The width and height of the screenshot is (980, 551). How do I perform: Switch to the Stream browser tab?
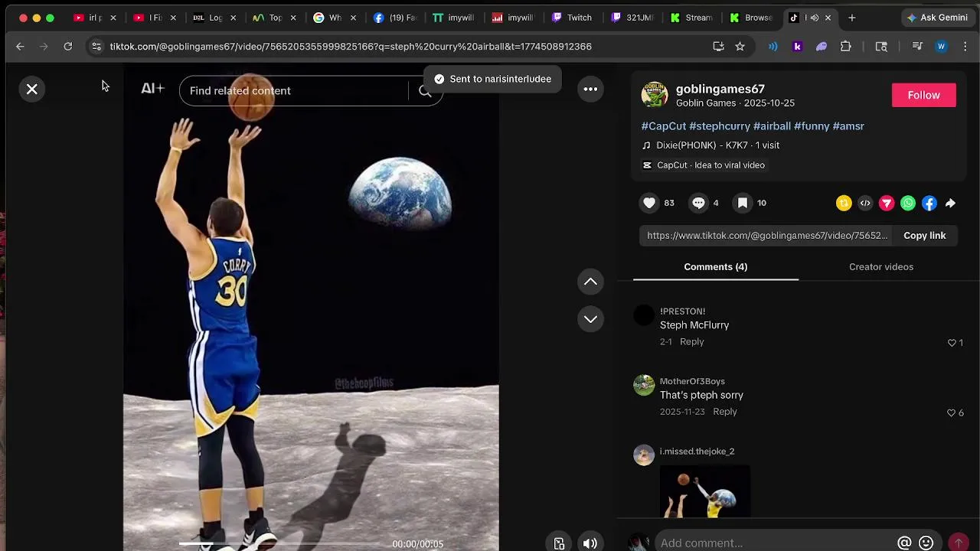tap(691, 18)
